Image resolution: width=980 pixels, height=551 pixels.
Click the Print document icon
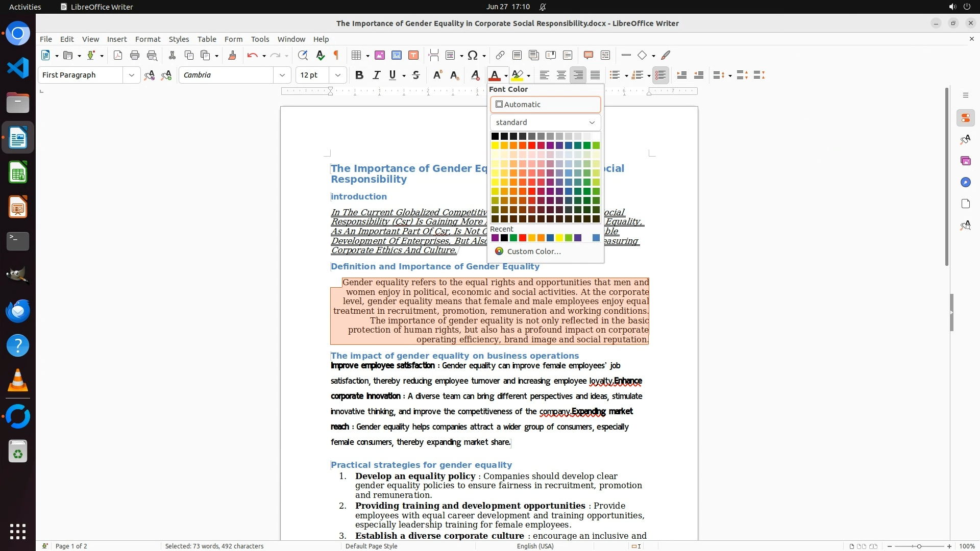pos(135,56)
